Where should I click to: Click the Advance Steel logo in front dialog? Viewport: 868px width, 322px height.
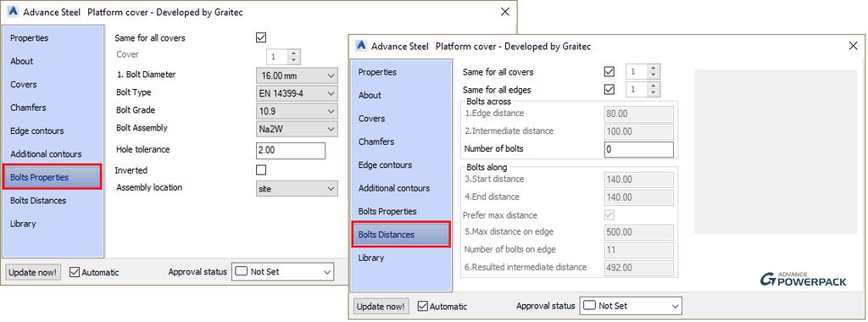tap(361, 46)
